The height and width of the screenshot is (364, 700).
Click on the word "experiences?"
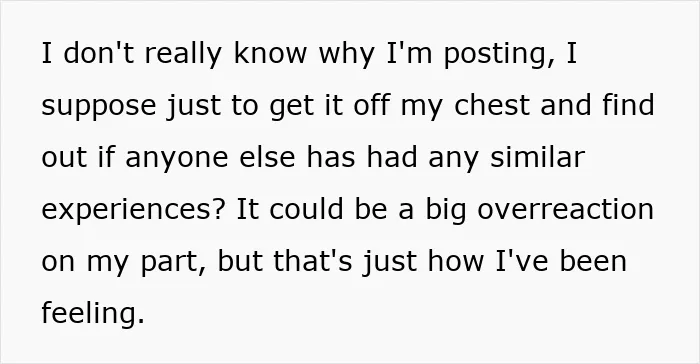click(132, 210)
